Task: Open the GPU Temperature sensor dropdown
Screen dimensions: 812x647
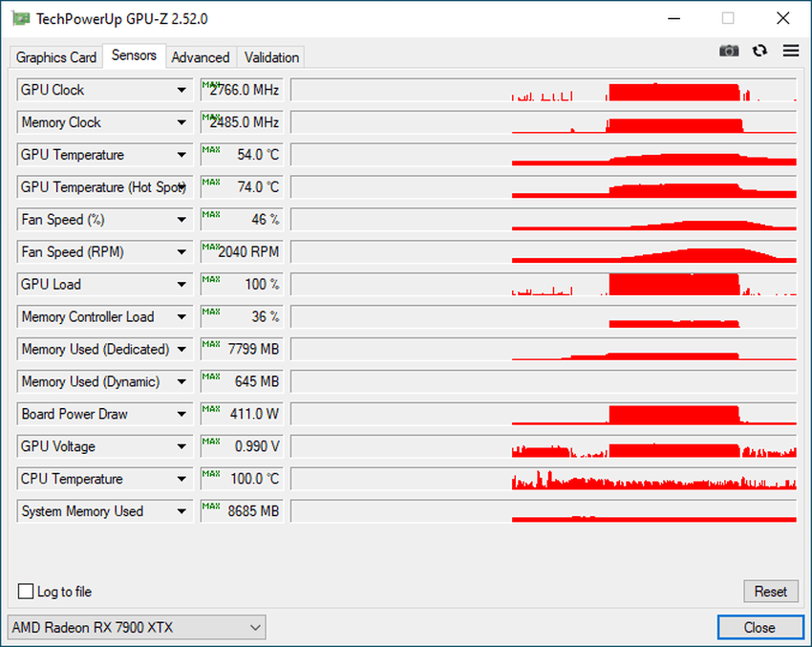Action: (182, 155)
